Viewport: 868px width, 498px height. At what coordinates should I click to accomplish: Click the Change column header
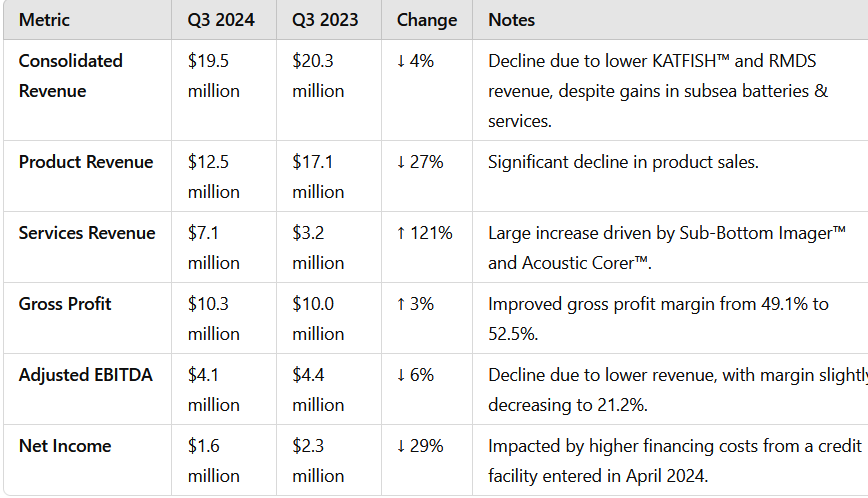427,20
